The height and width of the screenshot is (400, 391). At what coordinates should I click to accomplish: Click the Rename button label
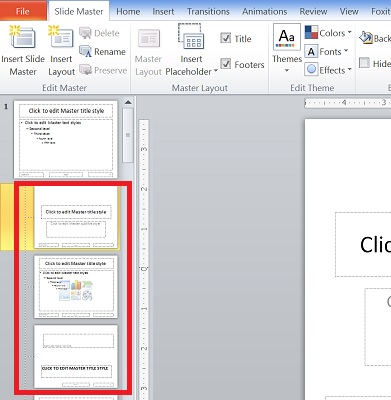pyautogui.click(x=110, y=52)
